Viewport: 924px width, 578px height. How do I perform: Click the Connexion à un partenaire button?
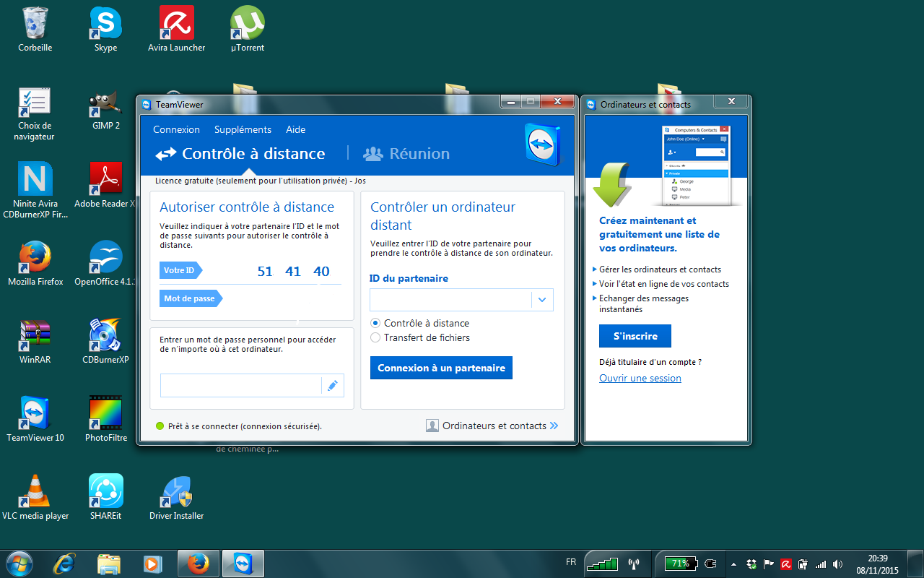coord(441,368)
